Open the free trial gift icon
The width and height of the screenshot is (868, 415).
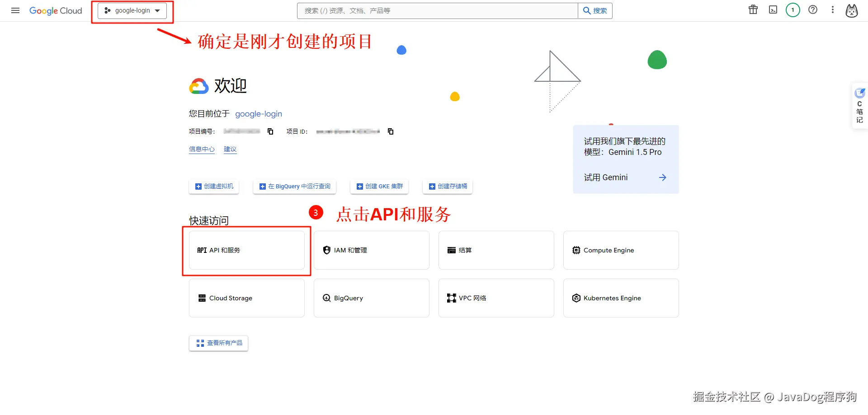click(x=753, y=10)
